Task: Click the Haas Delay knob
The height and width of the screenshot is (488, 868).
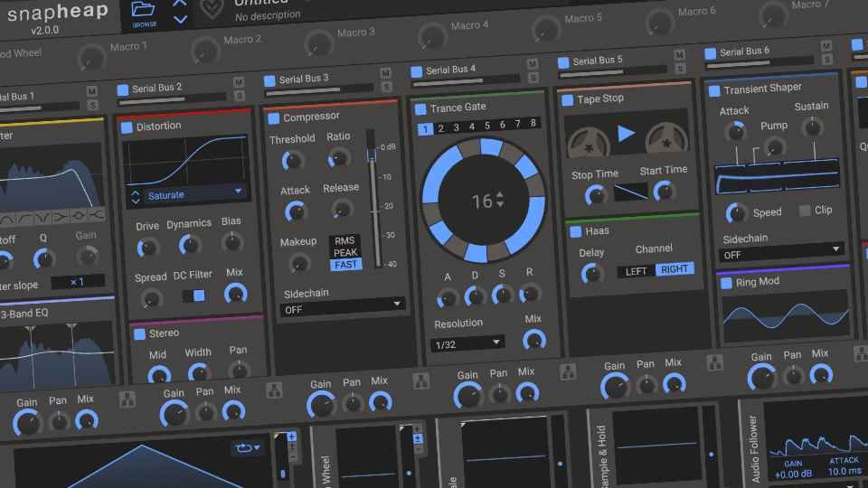Action: tap(592, 274)
